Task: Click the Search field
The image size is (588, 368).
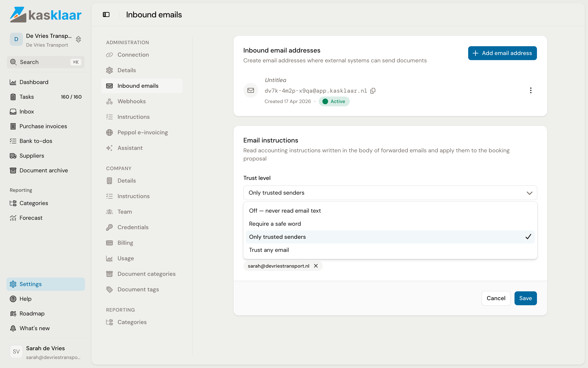Action: pyautogui.click(x=46, y=62)
